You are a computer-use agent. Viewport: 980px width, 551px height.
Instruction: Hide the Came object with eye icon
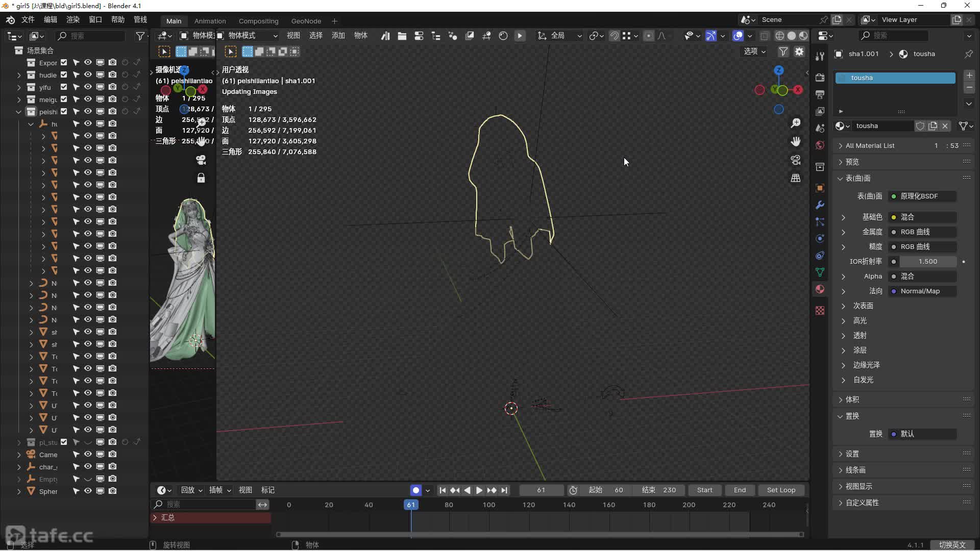[88, 454]
